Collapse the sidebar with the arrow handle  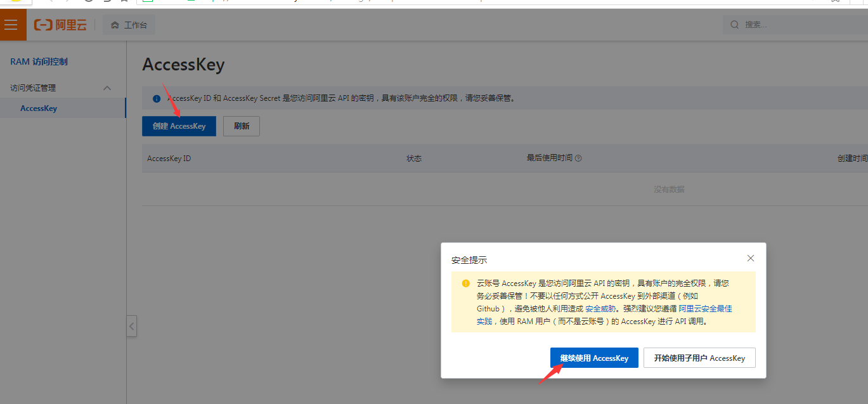(x=131, y=327)
